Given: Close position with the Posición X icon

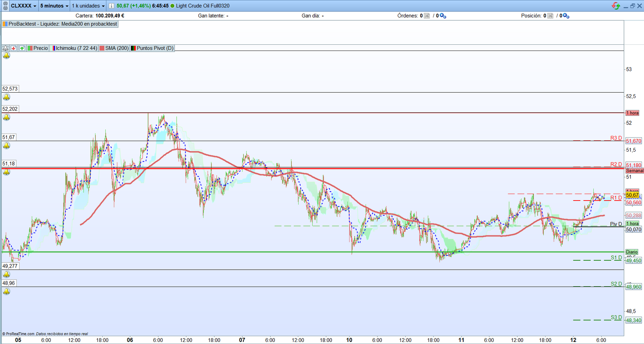Looking at the screenshot, I should 550,16.
